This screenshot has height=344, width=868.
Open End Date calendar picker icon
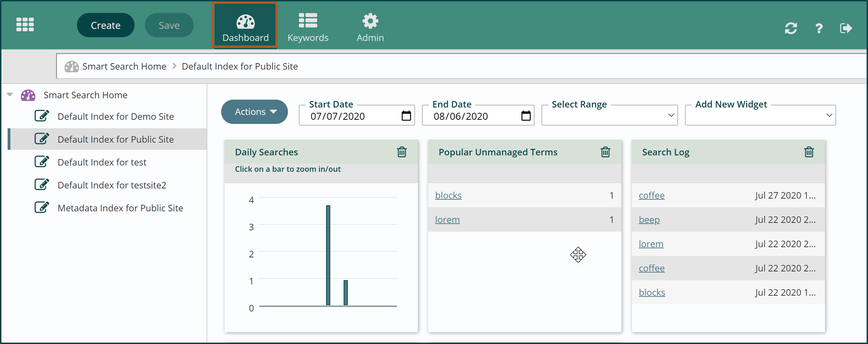(526, 116)
